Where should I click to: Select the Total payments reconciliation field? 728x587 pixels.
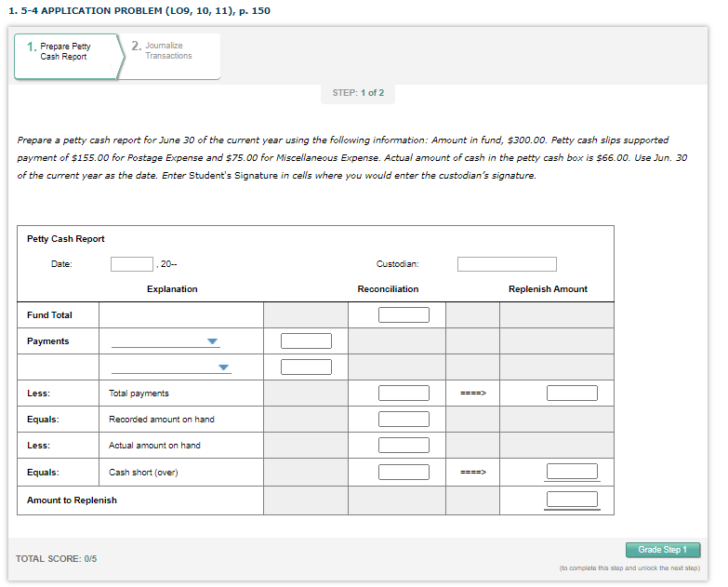(x=404, y=393)
